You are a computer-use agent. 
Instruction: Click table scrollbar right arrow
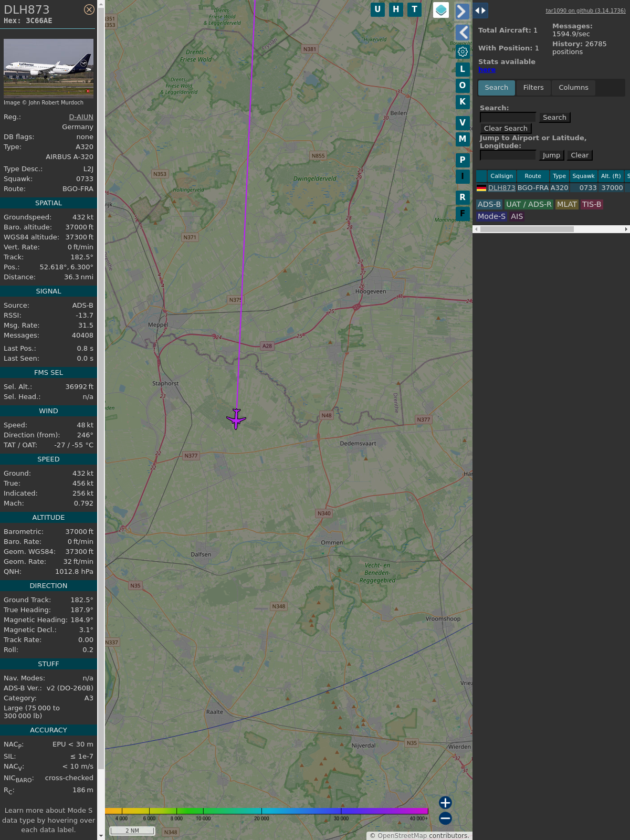[626, 229]
